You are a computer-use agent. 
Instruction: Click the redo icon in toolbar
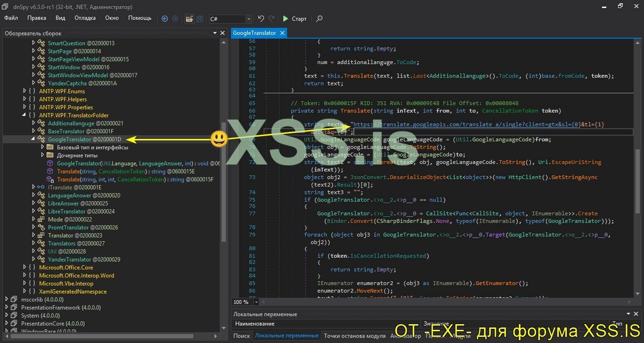(272, 18)
